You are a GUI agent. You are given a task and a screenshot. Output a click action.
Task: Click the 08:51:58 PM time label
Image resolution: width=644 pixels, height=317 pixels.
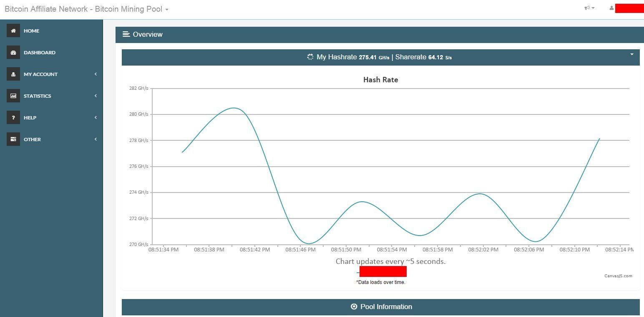point(438,249)
